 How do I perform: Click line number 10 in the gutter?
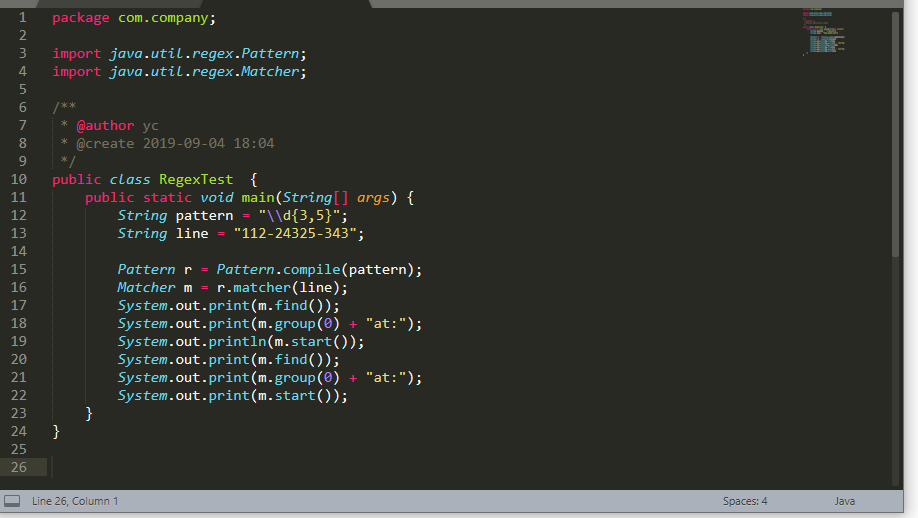point(19,179)
